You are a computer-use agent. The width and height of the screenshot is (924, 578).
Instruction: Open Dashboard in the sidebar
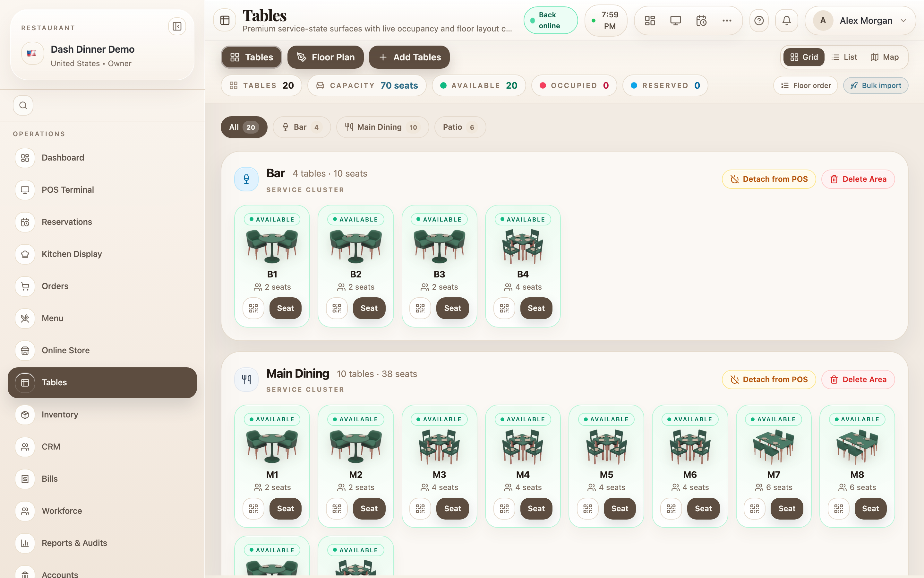tap(102, 158)
